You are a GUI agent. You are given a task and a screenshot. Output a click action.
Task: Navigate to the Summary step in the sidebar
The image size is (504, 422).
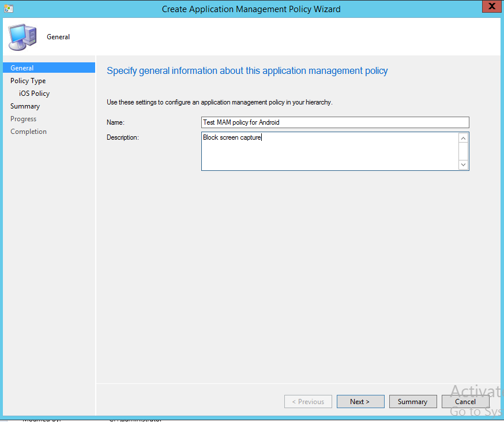click(25, 106)
